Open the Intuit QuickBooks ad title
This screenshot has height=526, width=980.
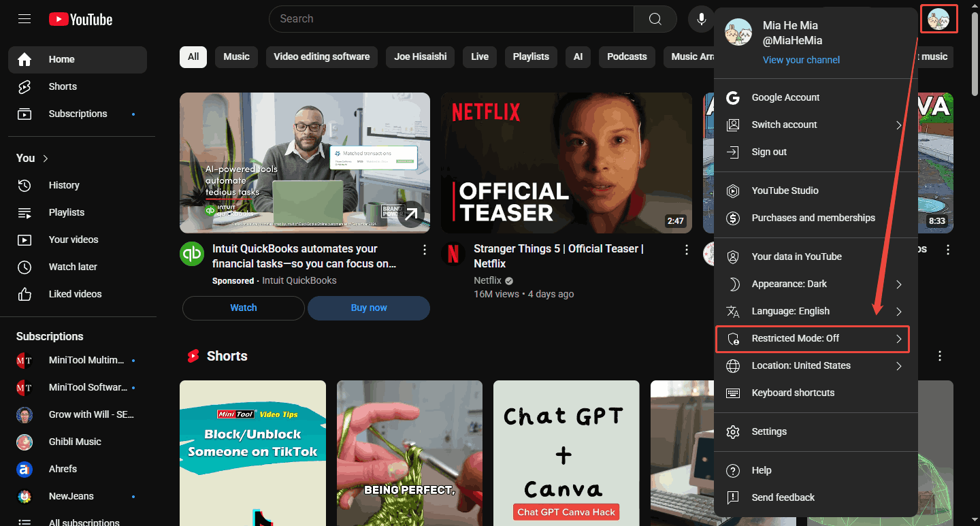tap(304, 257)
